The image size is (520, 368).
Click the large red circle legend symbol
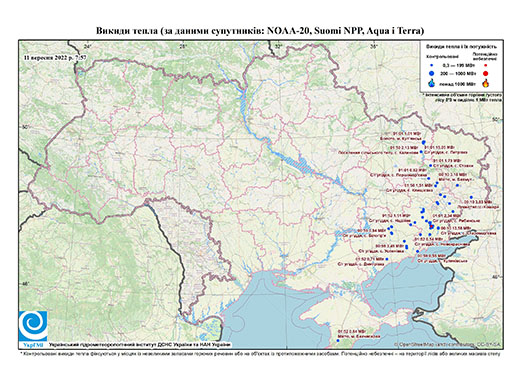[x=485, y=74]
